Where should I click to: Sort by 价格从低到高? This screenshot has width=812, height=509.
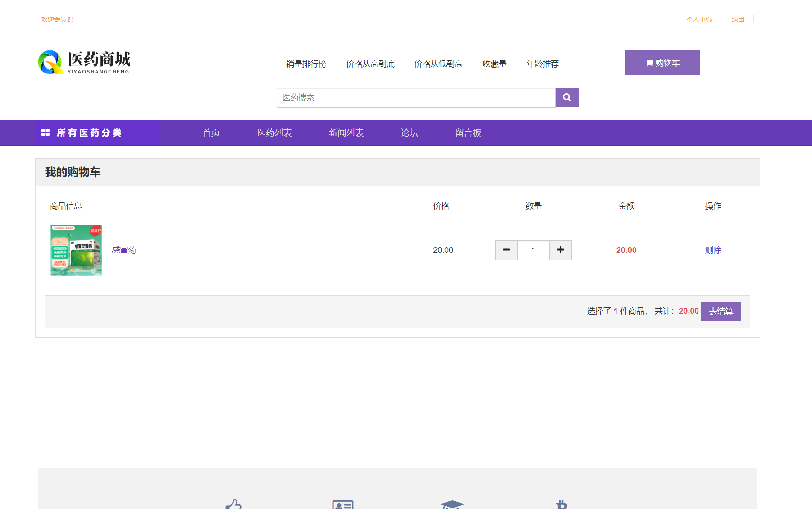[438, 64]
